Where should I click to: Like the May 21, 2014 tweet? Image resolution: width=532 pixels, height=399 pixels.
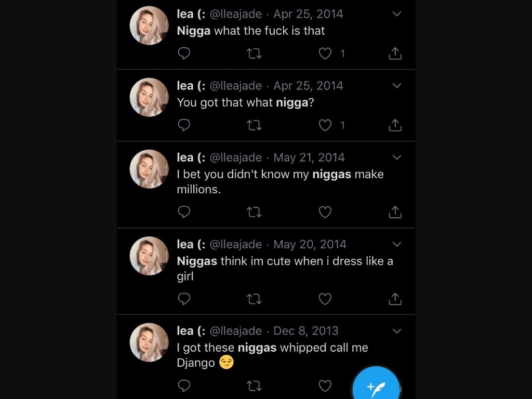pyautogui.click(x=325, y=212)
